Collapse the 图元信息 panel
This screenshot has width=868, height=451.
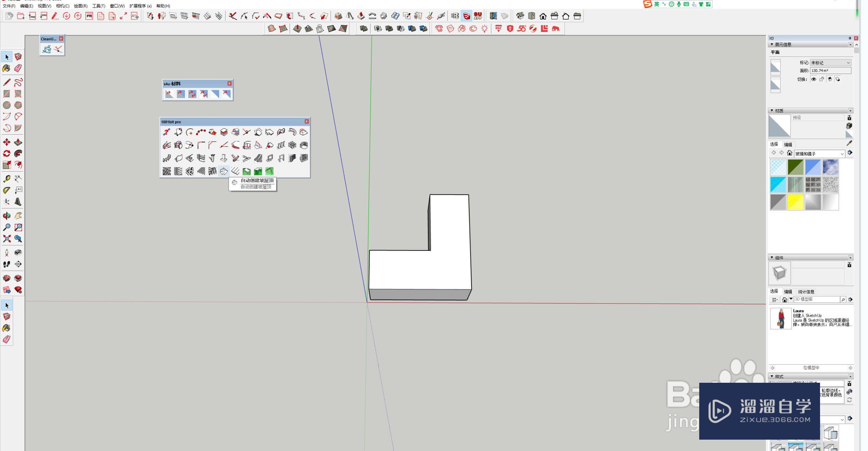tap(772, 44)
